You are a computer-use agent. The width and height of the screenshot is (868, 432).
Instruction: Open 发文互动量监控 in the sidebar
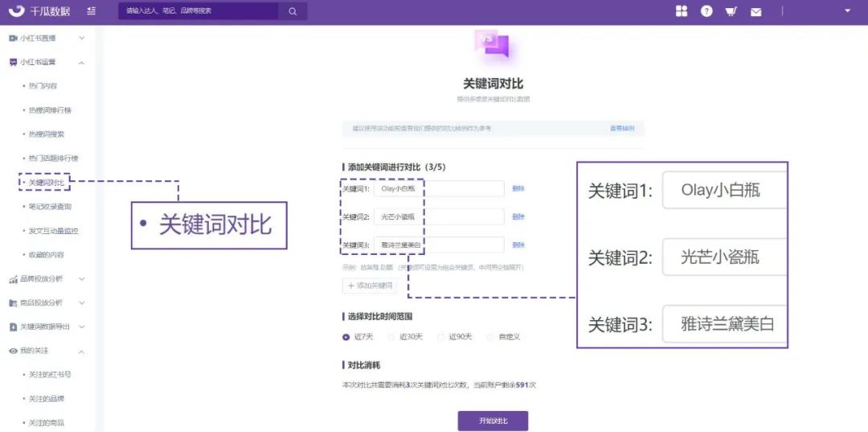53,230
